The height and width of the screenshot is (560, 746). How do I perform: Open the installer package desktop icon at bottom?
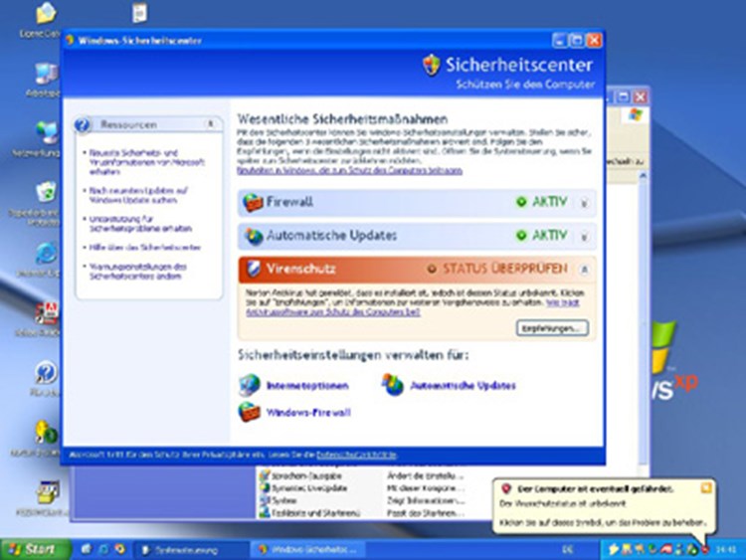coord(48,492)
